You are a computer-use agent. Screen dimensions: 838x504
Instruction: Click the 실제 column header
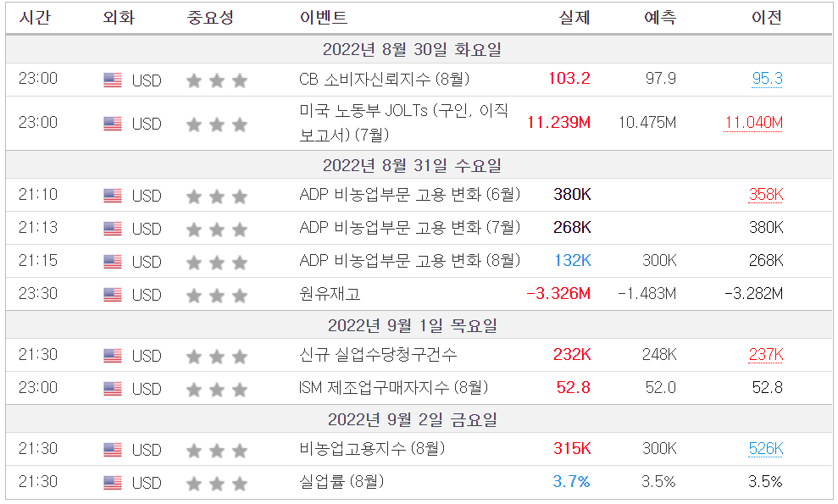click(574, 18)
